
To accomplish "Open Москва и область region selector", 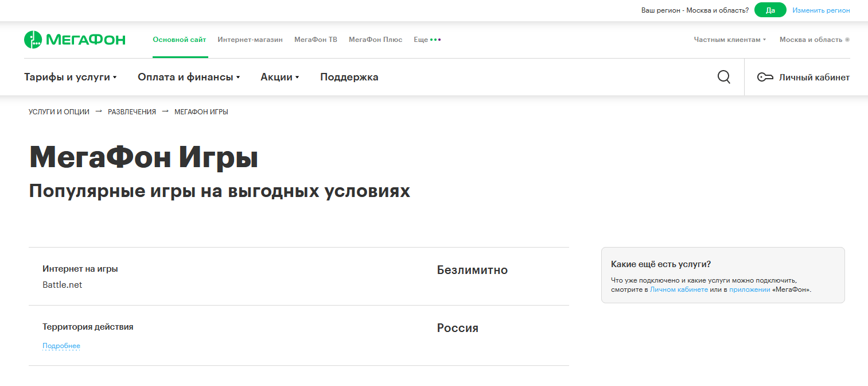I will 815,40.
